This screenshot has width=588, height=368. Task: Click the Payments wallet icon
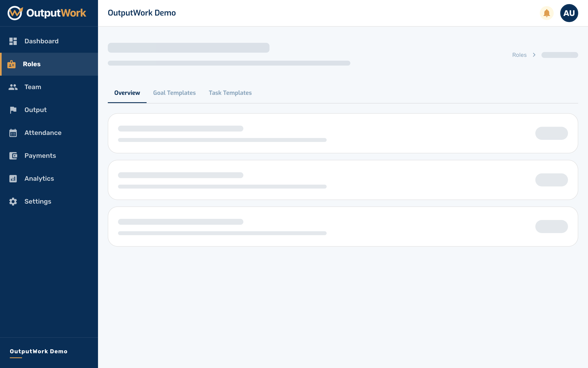point(13,156)
